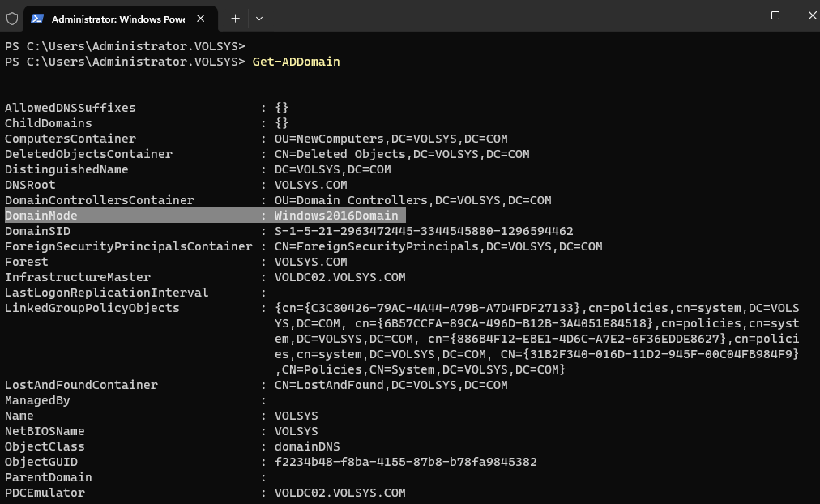The image size is (820, 504).
Task: Click the Windows2016Domain value
Action: 336,216
